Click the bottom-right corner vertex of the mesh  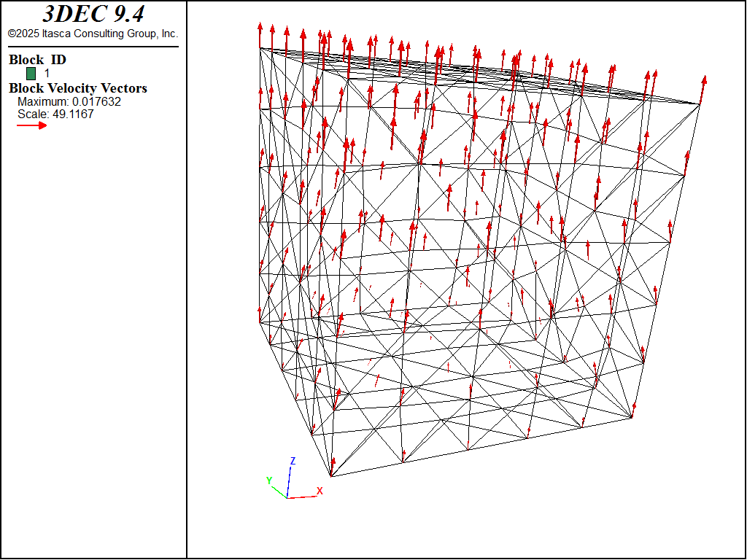632,418
